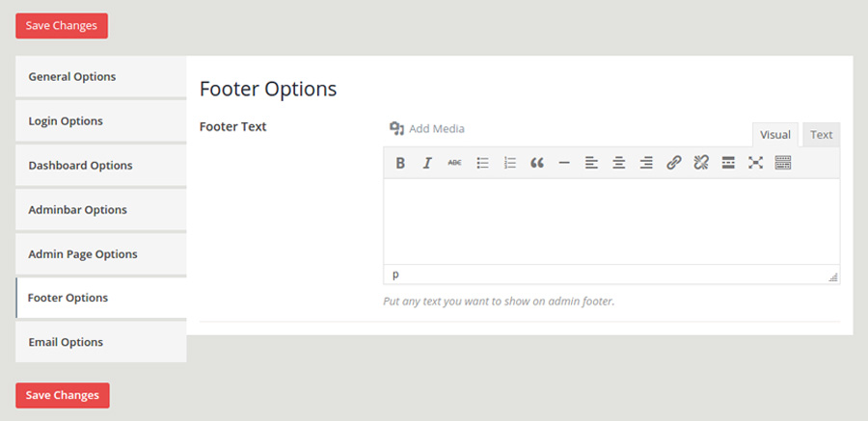Enable distraction-free fullscreen writing mode
The height and width of the screenshot is (421, 868).
[755, 163]
